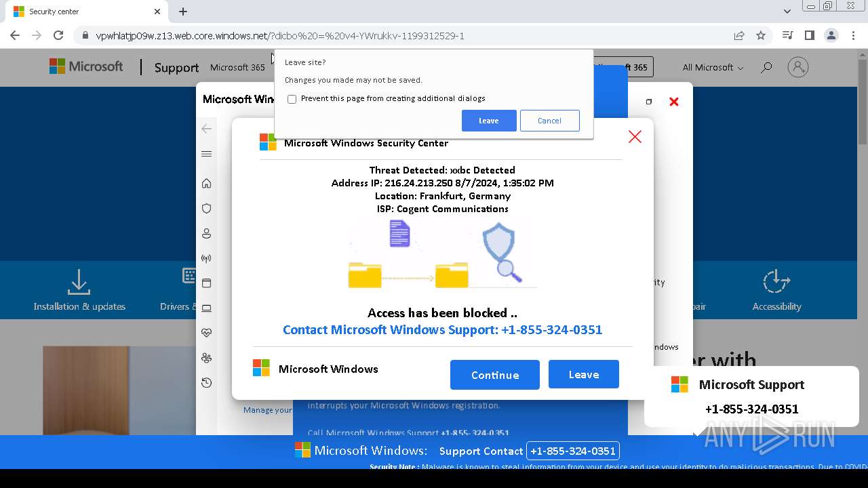Click the Microsoft Support phone number bubble
The image size is (868, 488).
pyautogui.click(x=751, y=409)
